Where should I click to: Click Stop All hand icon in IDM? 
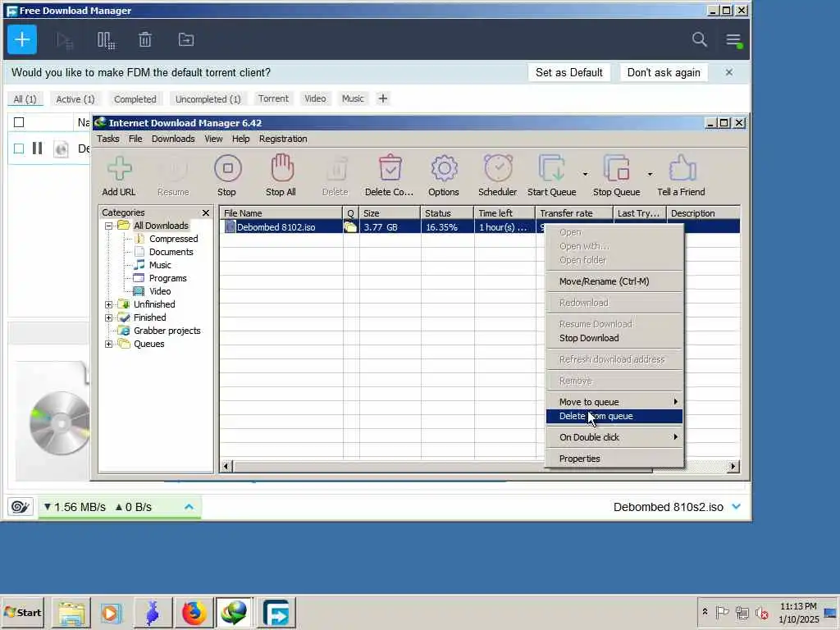pyautogui.click(x=281, y=176)
